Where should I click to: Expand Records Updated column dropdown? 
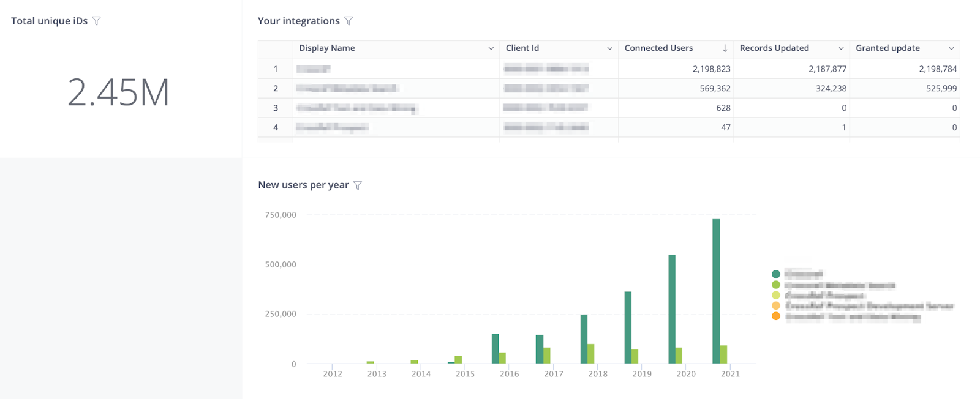click(x=841, y=48)
